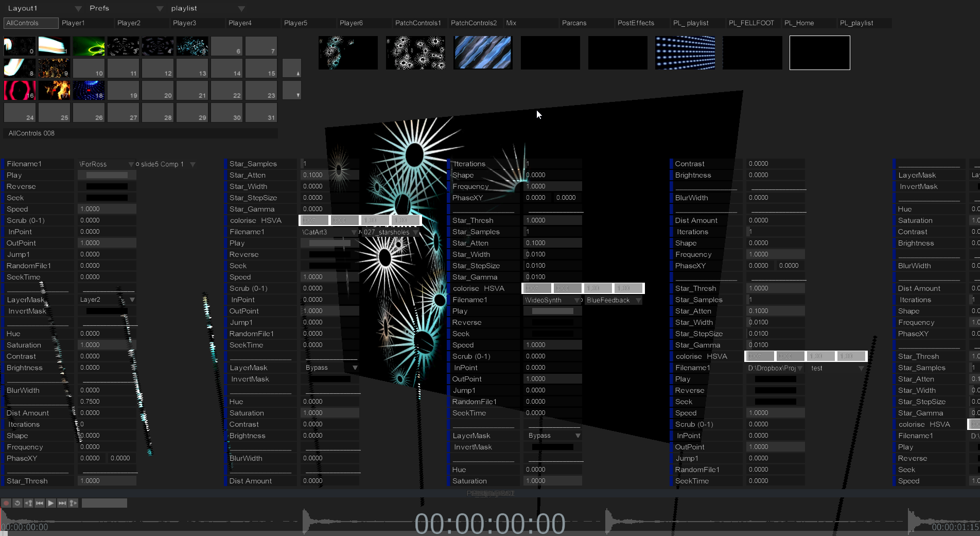Toggle Play under the ForRoss Filename1
Screen dimensions: 980x536
tap(107, 175)
